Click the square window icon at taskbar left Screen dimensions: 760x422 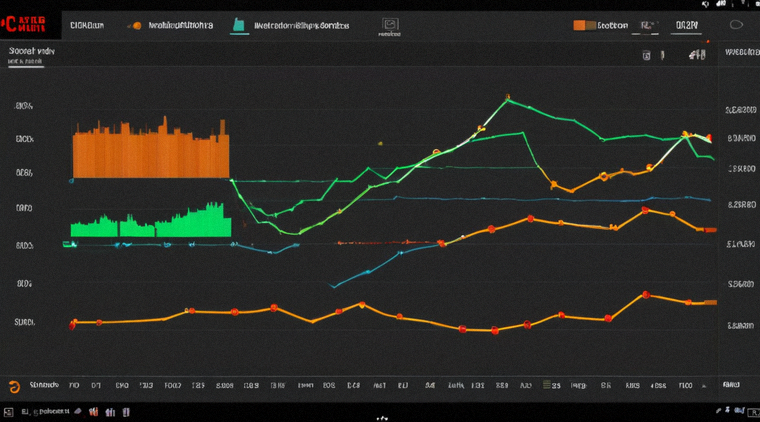8,412
